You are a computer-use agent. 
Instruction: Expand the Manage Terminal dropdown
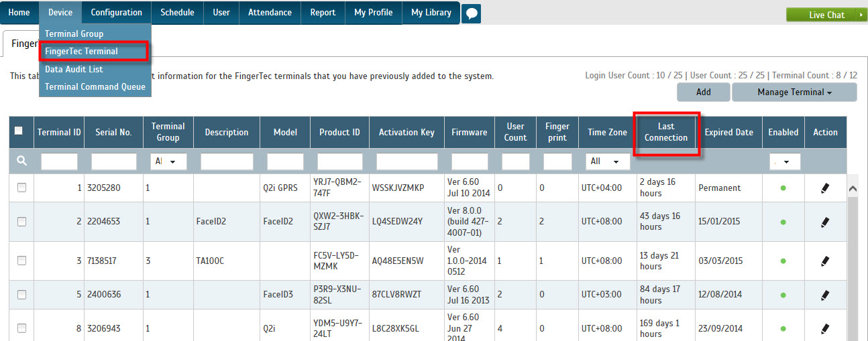(794, 92)
